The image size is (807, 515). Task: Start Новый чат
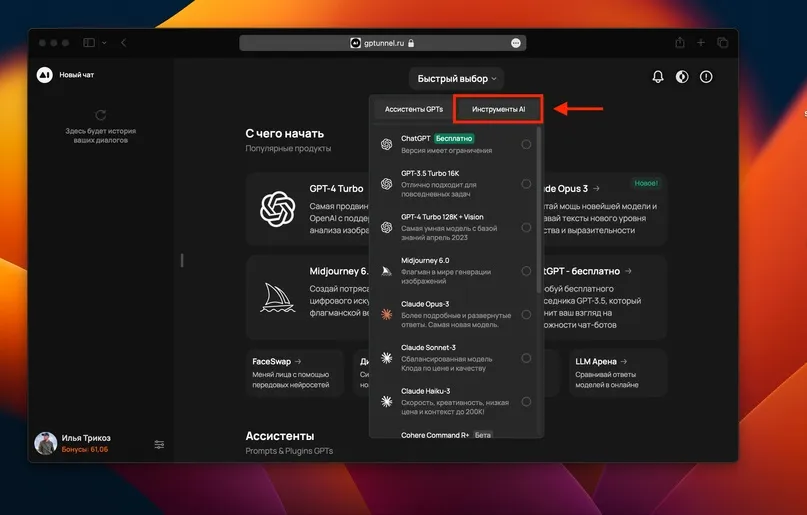(x=77, y=75)
